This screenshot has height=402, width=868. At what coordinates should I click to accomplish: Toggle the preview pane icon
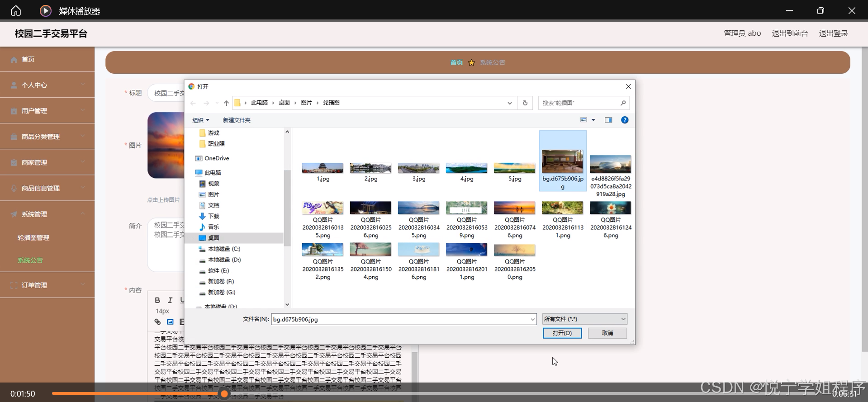click(608, 120)
